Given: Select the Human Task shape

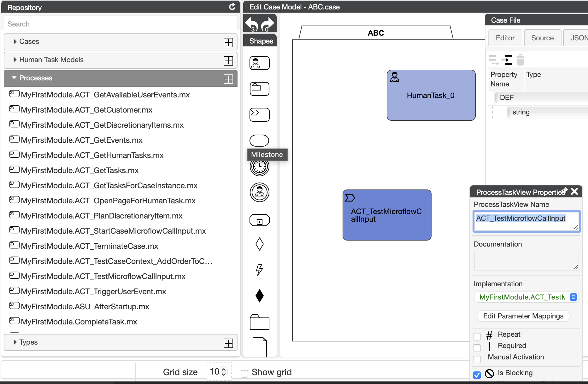Looking at the screenshot, I should point(259,63).
